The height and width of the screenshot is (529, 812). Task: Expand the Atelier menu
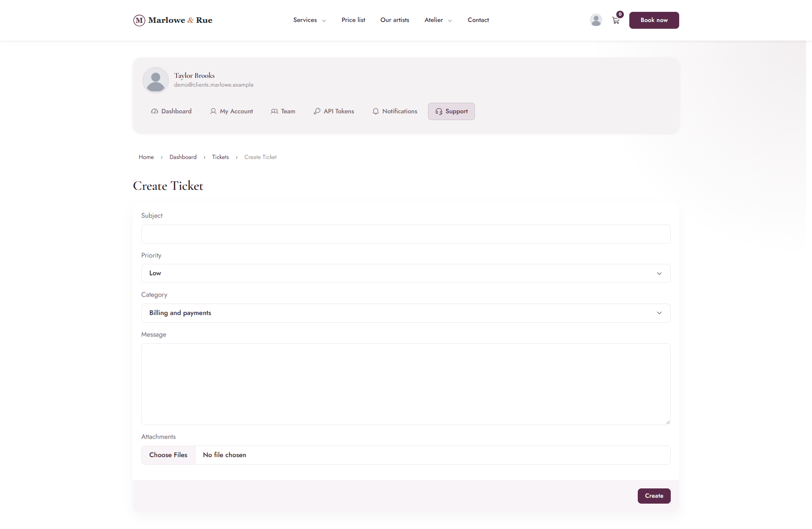438,20
